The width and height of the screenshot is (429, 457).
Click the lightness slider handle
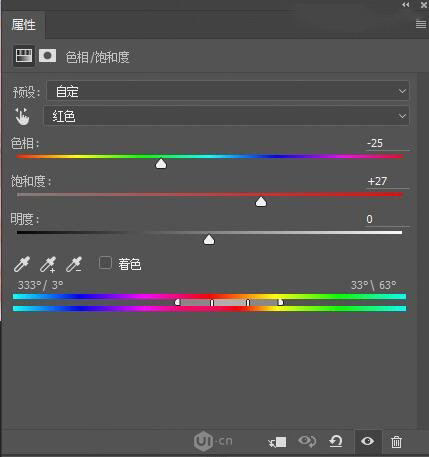[209, 239]
